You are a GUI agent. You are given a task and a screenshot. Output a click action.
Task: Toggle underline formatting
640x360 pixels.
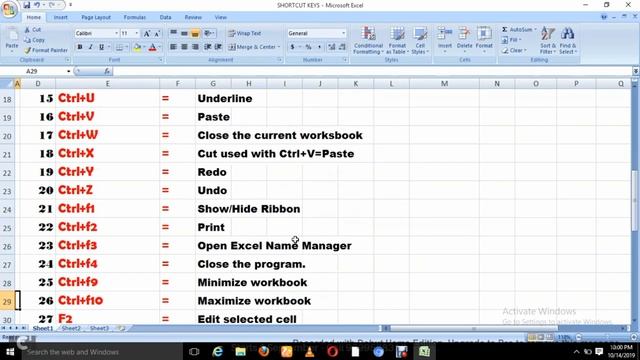pos(102,47)
